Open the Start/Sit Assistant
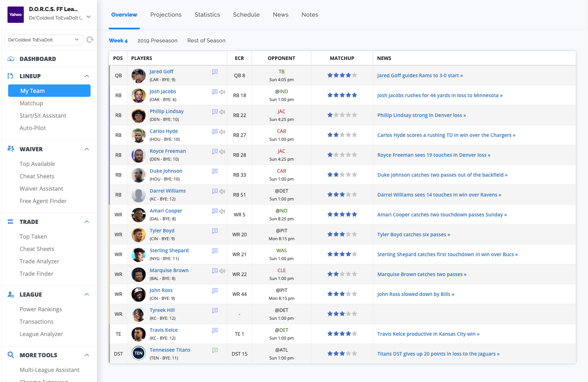The height and width of the screenshot is (382, 588). [x=43, y=116]
